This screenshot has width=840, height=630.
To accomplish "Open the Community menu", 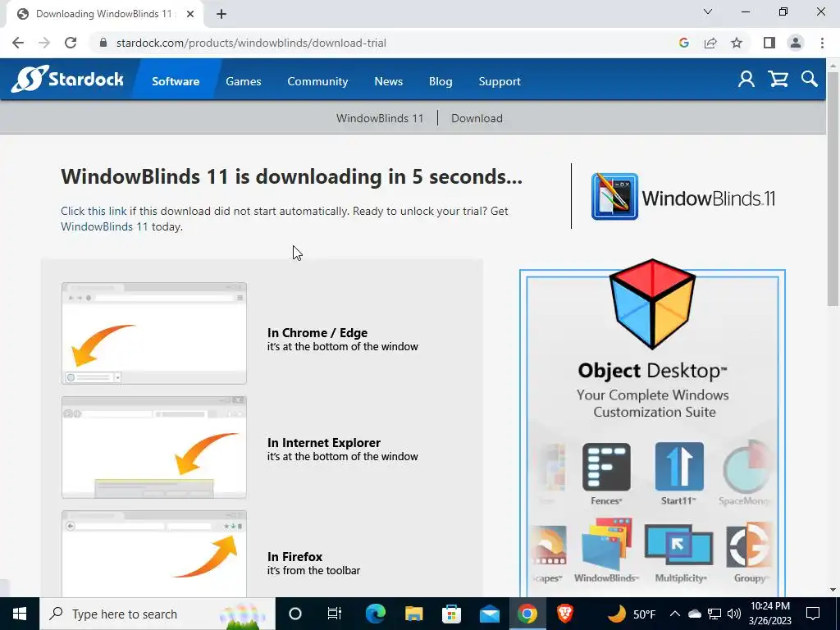I will 317,81.
